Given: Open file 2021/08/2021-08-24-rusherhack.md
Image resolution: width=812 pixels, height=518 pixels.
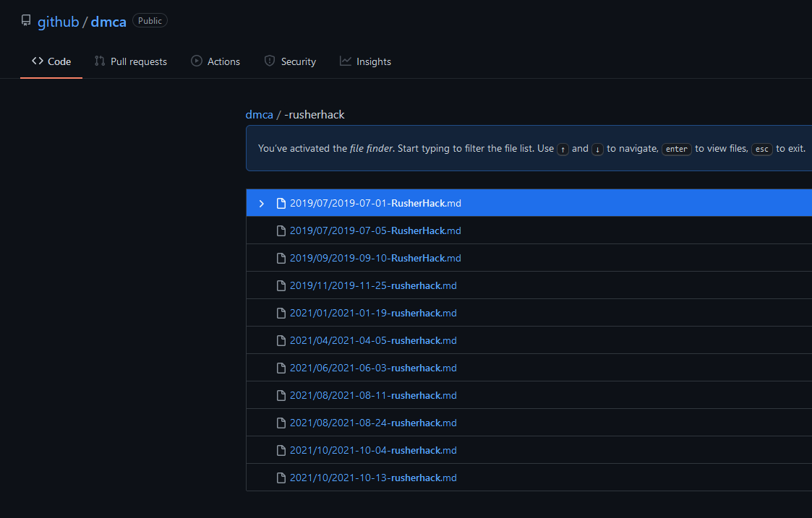Looking at the screenshot, I should [x=373, y=423].
